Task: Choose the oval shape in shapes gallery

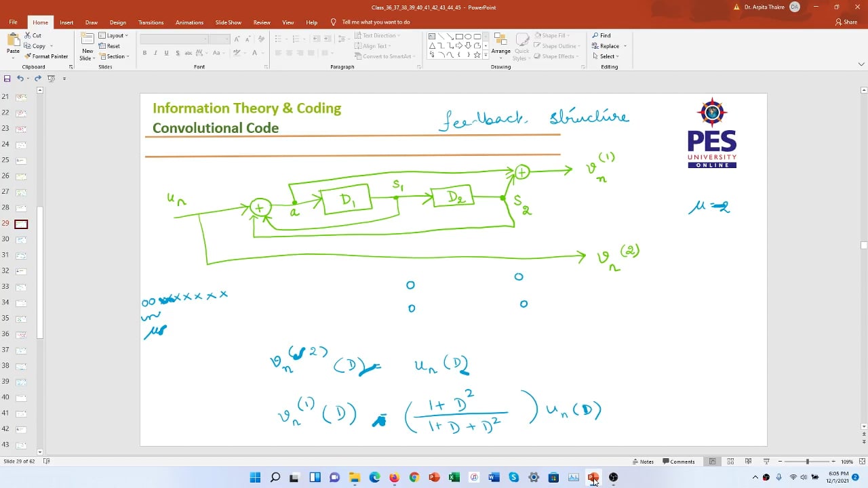Action: (468, 36)
